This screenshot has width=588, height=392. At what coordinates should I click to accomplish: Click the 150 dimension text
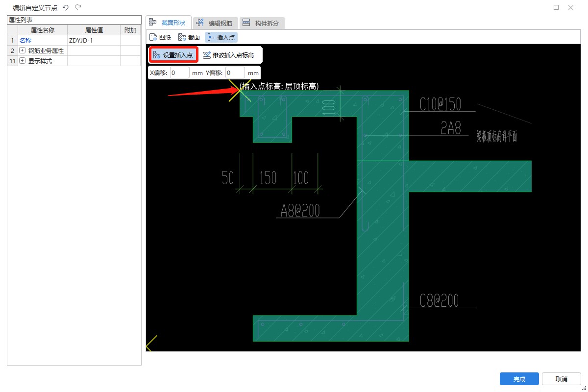click(268, 178)
